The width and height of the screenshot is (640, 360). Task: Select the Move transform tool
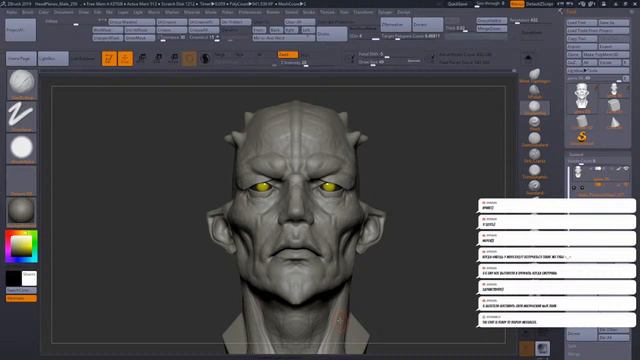(142, 58)
